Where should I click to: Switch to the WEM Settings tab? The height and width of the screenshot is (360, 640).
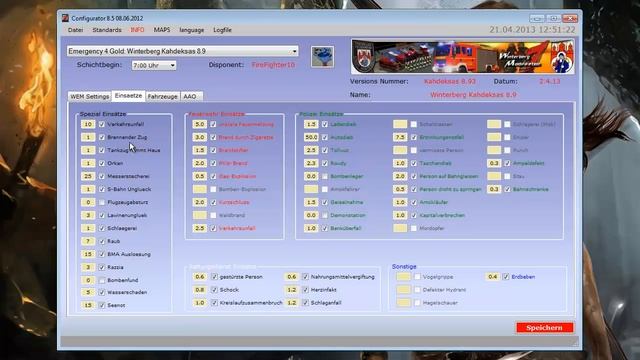coord(90,96)
